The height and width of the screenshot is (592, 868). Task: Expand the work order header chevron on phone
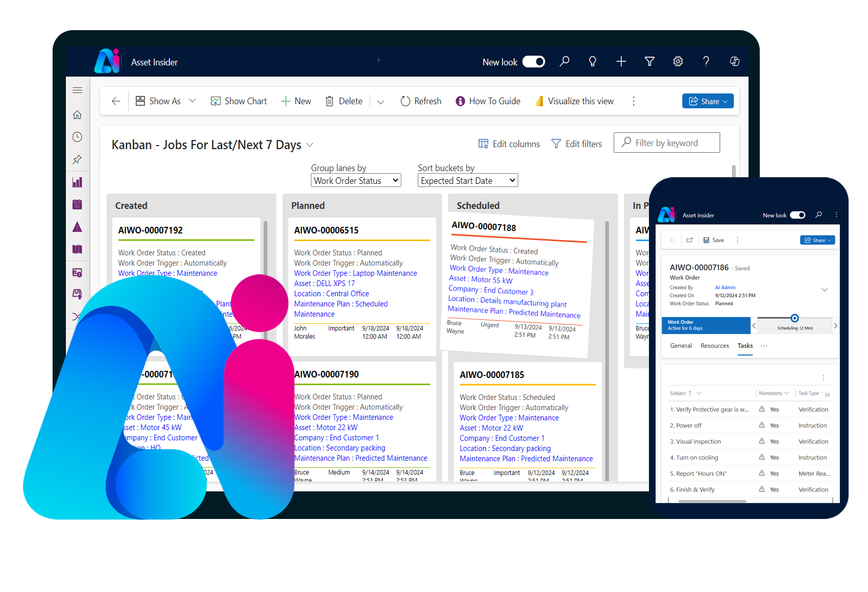pos(824,290)
